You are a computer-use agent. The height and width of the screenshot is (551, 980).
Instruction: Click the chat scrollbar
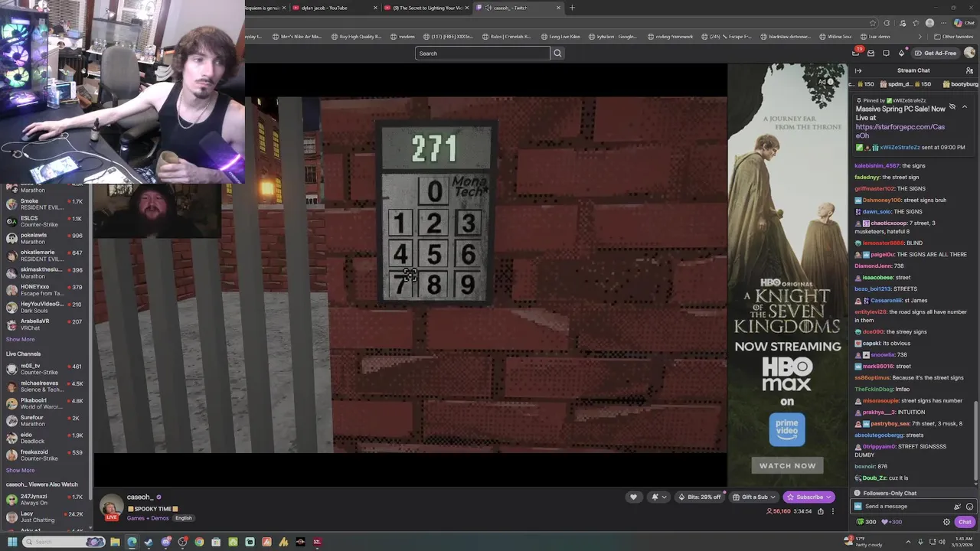[975, 440]
